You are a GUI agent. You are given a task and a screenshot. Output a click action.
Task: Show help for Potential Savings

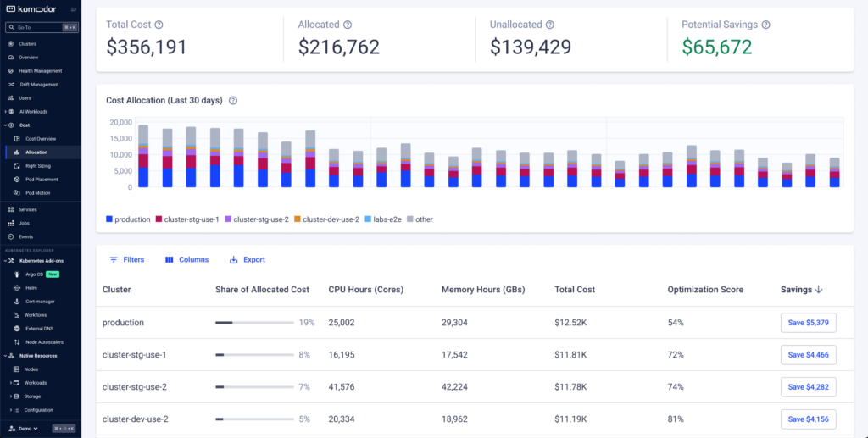tap(766, 25)
